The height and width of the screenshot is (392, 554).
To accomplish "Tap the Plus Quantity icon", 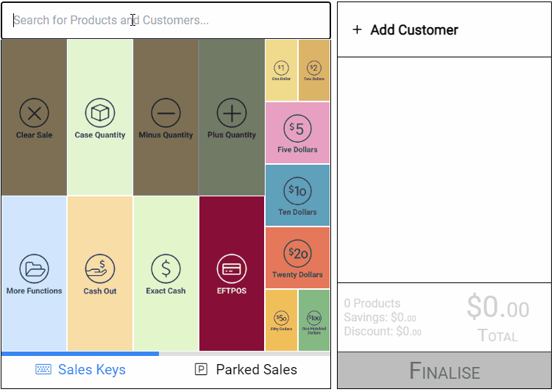I will point(232,113).
